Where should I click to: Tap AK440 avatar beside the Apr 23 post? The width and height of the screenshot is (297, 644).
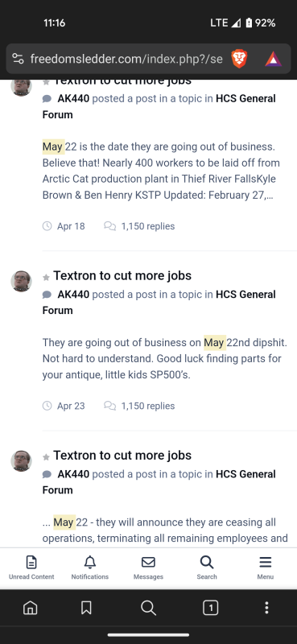(21, 281)
